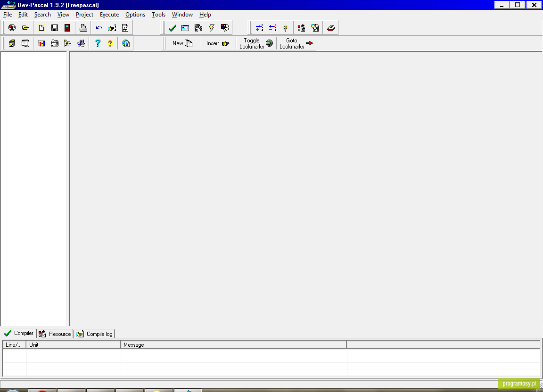Image resolution: width=543 pixels, height=392 pixels.
Task: Click the document with pencil icon
Action: point(315,28)
